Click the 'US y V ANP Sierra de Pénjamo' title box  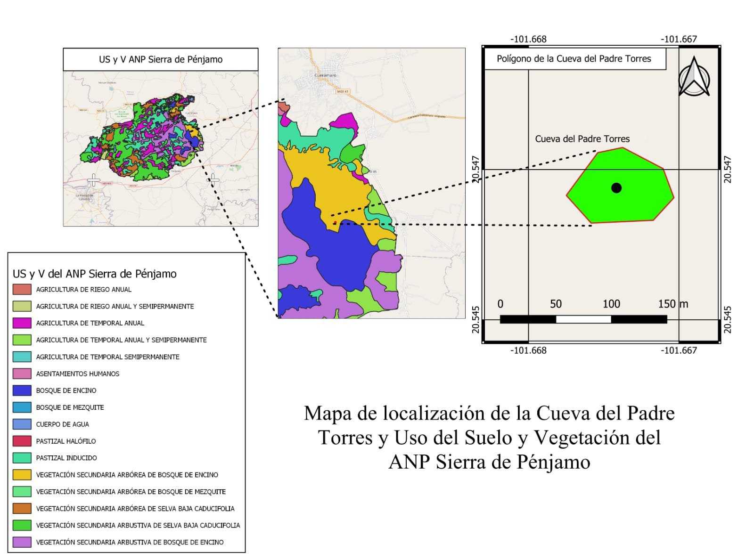(x=161, y=59)
